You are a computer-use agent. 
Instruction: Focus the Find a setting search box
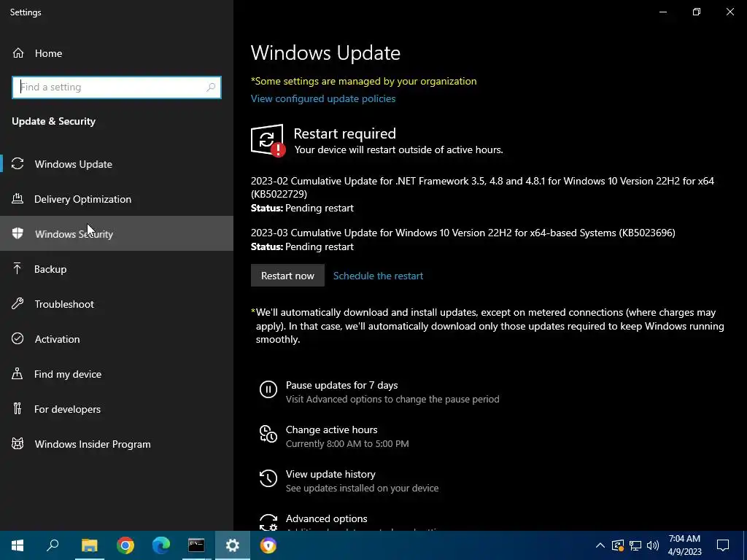pos(117,87)
